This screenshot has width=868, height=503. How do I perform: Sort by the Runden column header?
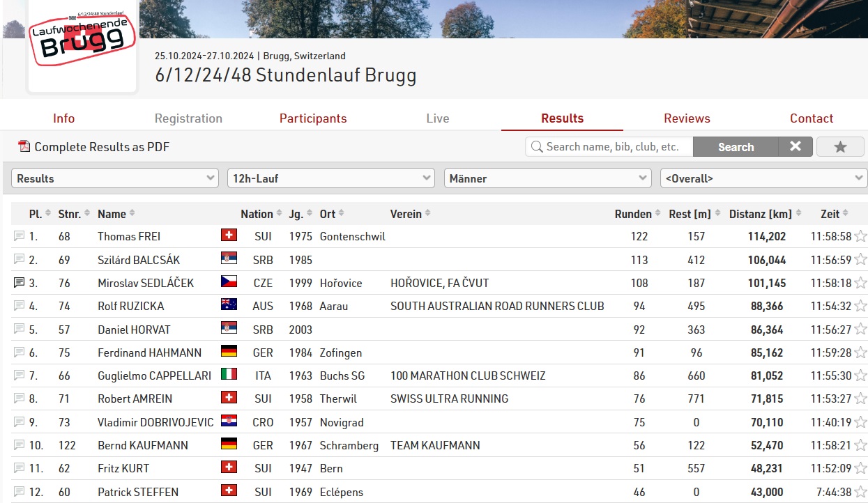pyautogui.click(x=637, y=214)
